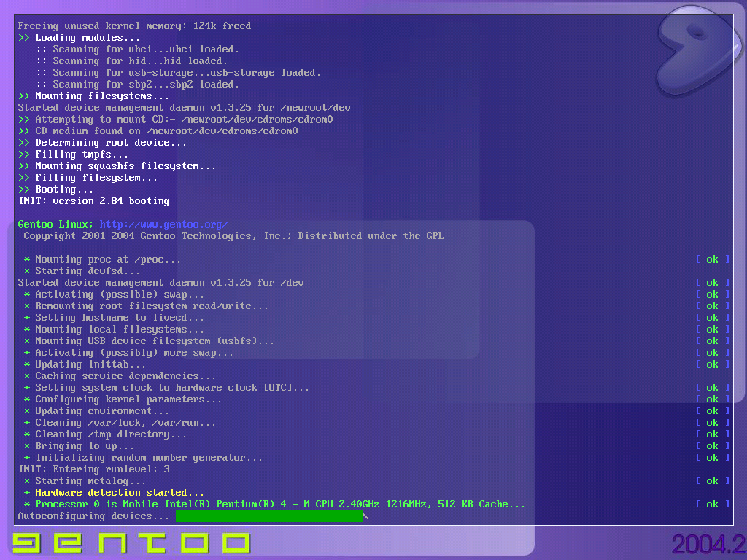747x560 pixels.
Task: Click the 'Started device management daemon v1.3.25 for /dev' line
Action: tap(161, 282)
